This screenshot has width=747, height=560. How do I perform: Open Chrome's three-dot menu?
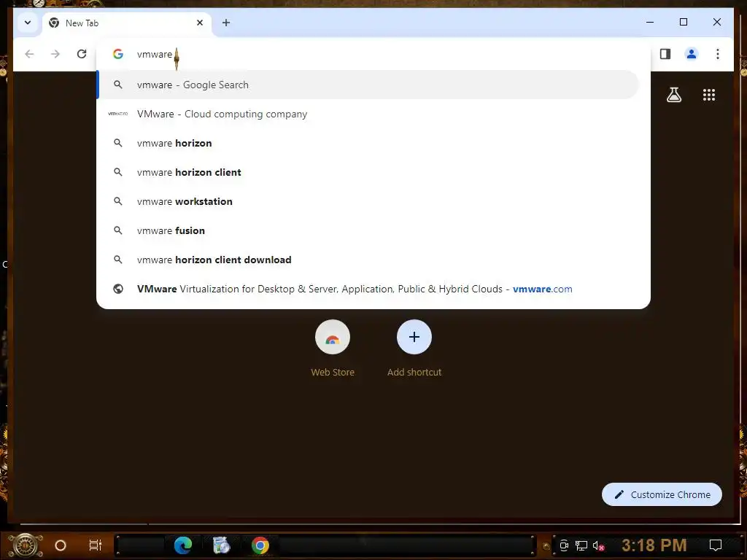click(x=718, y=54)
